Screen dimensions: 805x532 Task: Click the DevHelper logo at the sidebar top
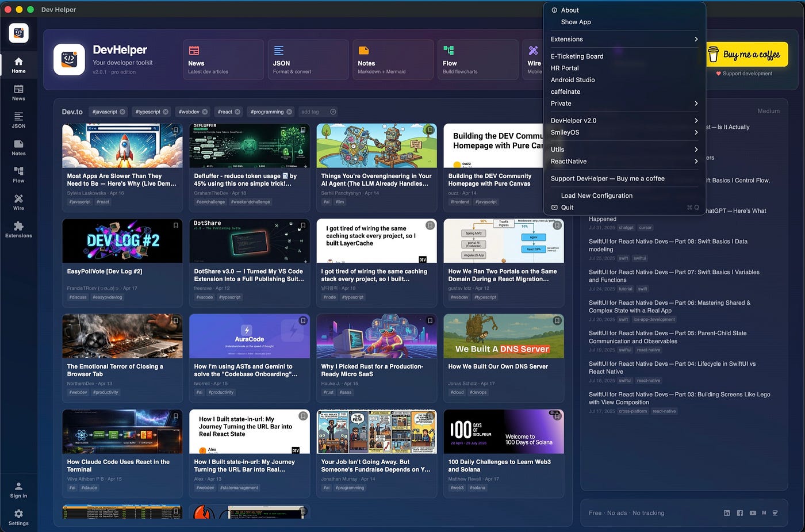coord(18,33)
